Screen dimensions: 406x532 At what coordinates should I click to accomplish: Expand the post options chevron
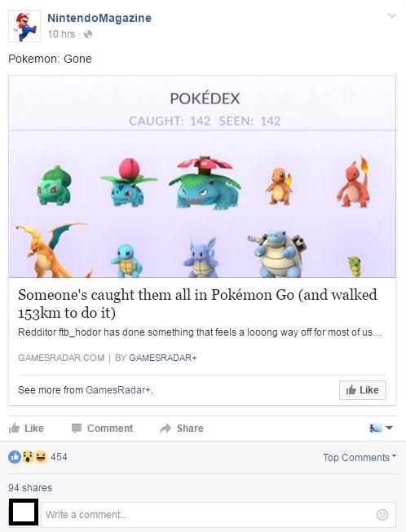[x=392, y=15]
